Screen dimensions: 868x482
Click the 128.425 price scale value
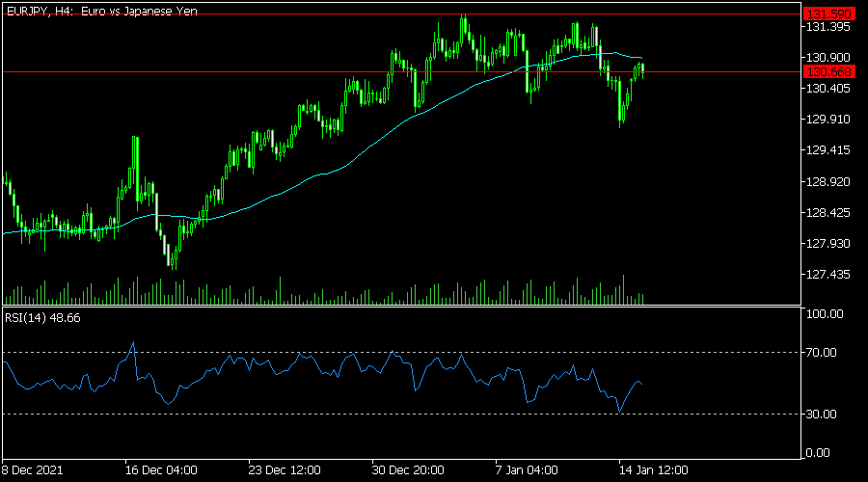pos(828,213)
